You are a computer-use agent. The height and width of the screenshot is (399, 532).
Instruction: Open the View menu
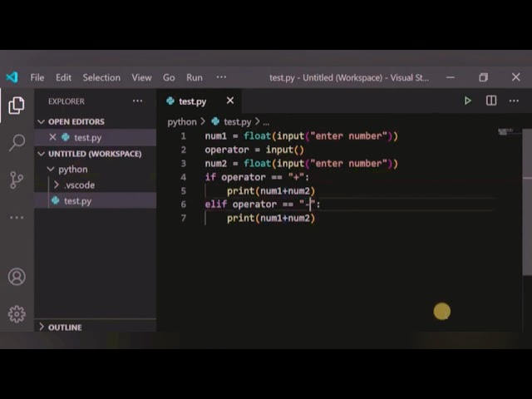[x=141, y=77]
